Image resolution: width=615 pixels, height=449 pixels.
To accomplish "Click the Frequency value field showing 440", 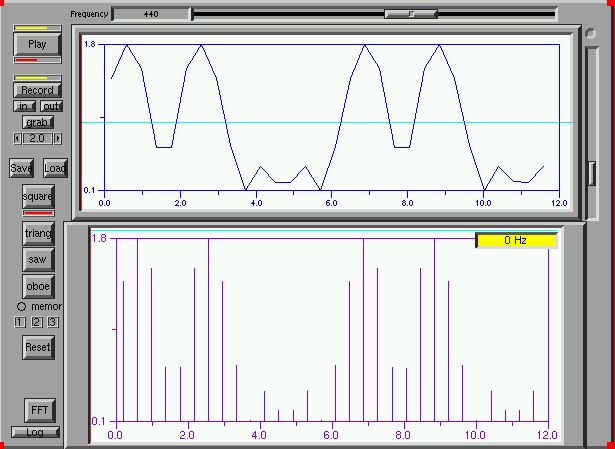I will [151, 14].
